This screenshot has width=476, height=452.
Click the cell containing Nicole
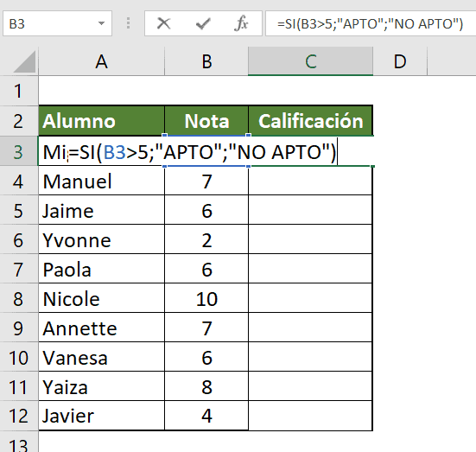point(101,299)
